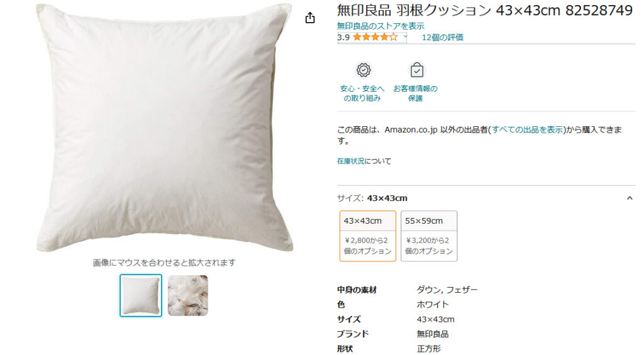
Task: Select the white cushion thumbnail
Action: tap(141, 295)
